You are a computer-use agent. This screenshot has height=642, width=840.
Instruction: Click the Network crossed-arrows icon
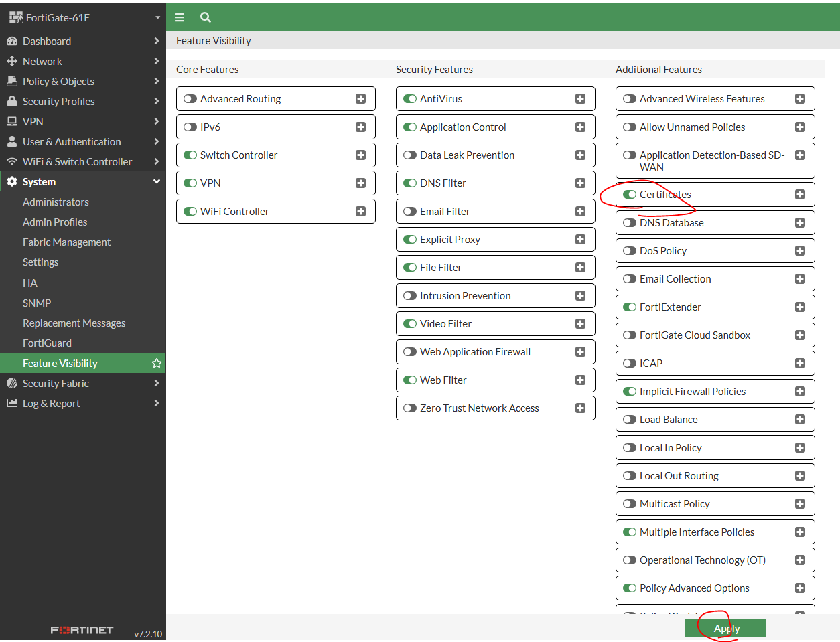pyautogui.click(x=12, y=61)
